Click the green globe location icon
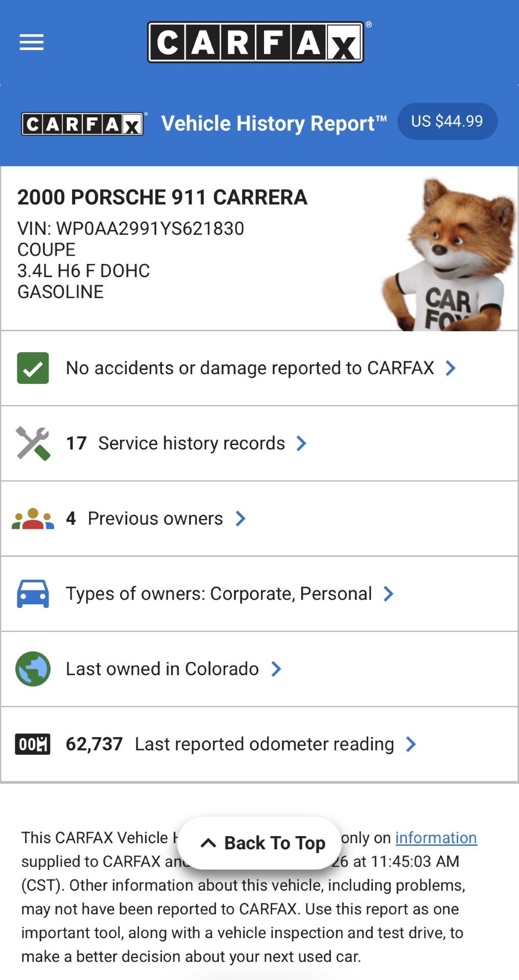The width and height of the screenshot is (519, 980). (x=33, y=669)
